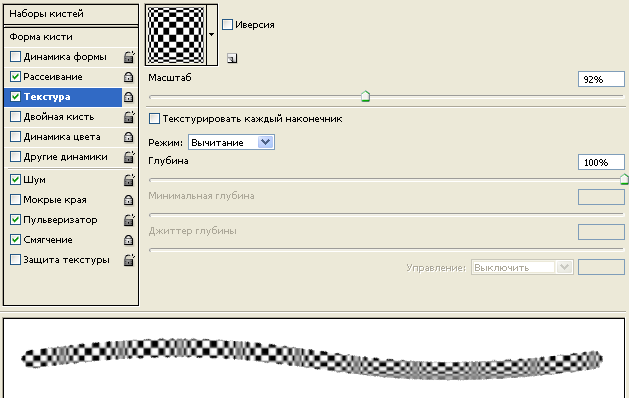629x398 pixels.
Task: Select the Двойная кисть label
Action: (x=59, y=117)
